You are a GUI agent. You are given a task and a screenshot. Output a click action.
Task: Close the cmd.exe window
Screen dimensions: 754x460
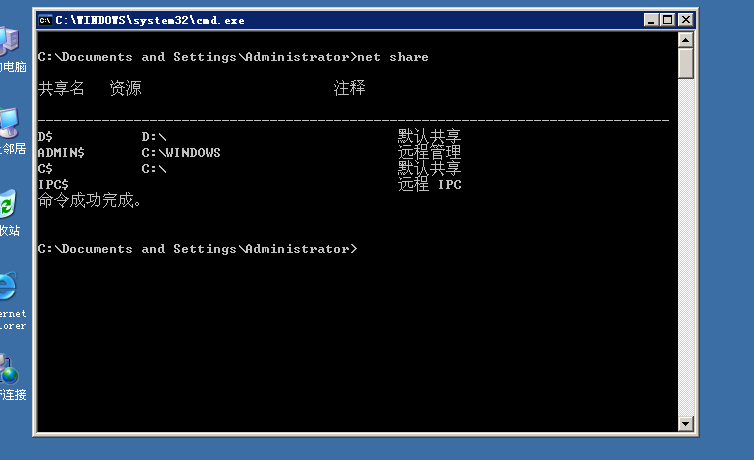point(686,20)
